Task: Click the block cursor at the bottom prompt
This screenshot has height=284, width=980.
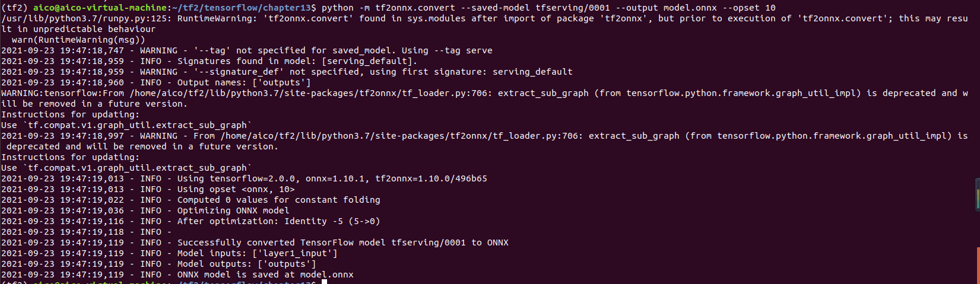Action: pyautogui.click(x=324, y=281)
